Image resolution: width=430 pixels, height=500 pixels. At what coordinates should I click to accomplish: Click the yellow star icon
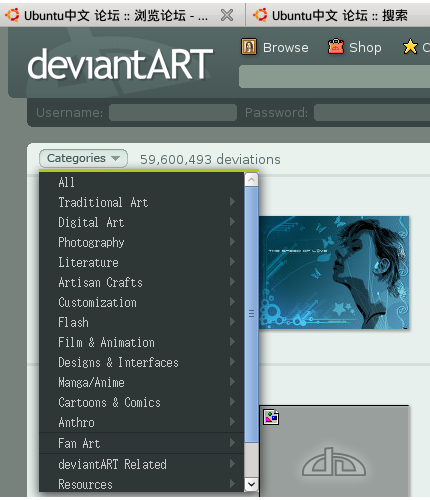point(410,46)
